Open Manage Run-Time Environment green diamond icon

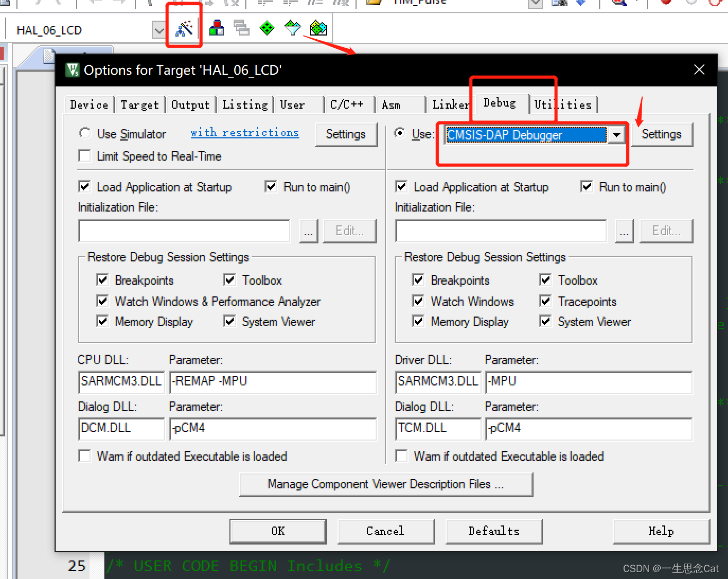point(267,28)
